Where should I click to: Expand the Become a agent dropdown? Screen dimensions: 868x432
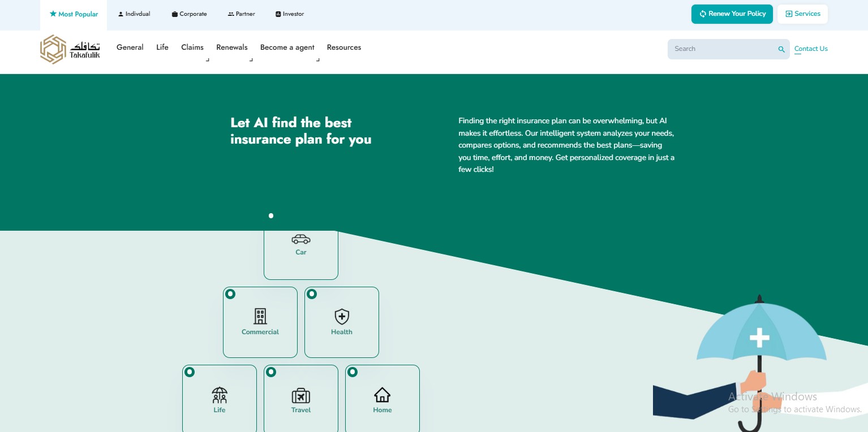click(287, 47)
